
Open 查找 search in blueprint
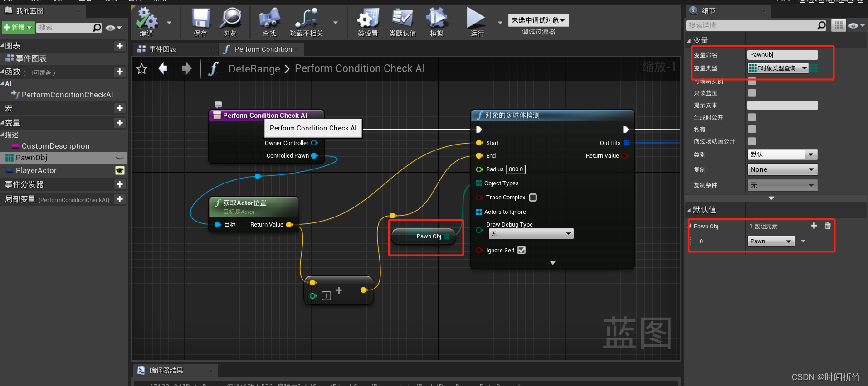pos(269,22)
